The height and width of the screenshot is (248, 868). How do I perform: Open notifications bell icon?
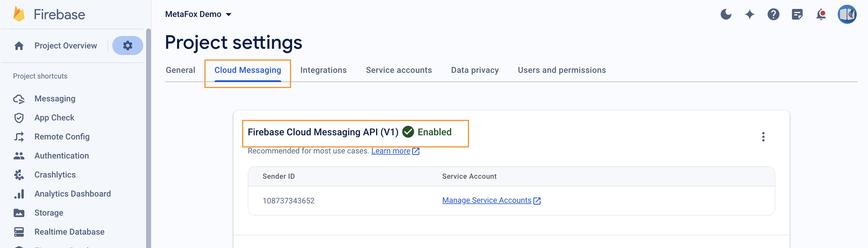tap(821, 15)
